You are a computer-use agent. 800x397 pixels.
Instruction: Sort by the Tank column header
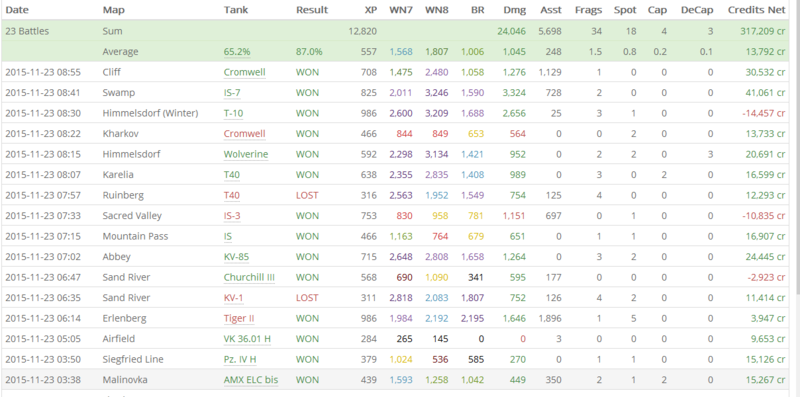point(236,10)
